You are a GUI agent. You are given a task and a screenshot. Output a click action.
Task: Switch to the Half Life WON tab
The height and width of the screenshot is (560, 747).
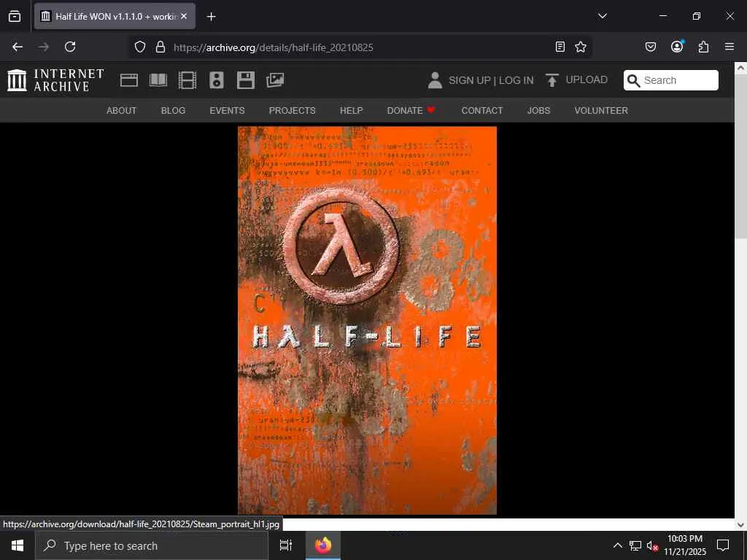pyautogui.click(x=115, y=16)
